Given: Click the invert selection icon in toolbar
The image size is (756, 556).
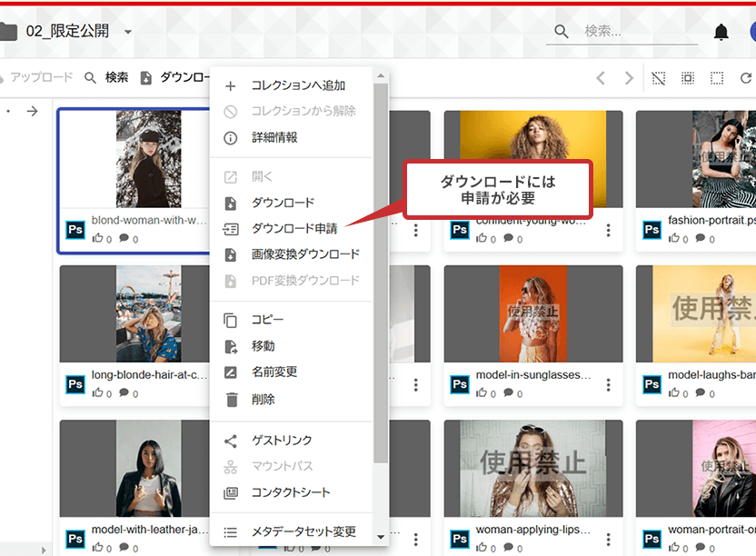Looking at the screenshot, I should pos(688,77).
